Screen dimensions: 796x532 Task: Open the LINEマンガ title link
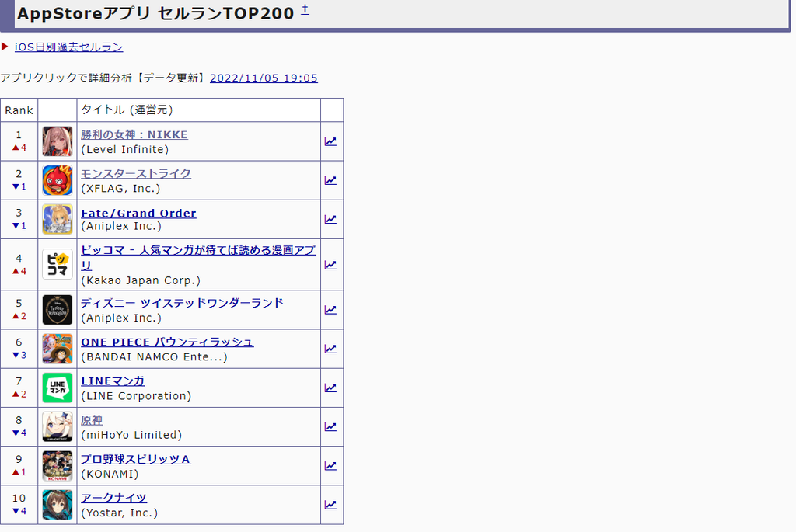point(113,381)
